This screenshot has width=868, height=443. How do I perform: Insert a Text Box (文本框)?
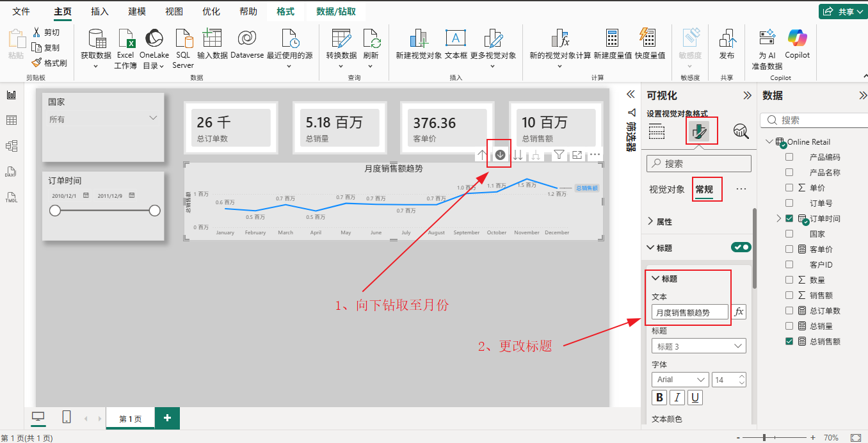(x=456, y=38)
